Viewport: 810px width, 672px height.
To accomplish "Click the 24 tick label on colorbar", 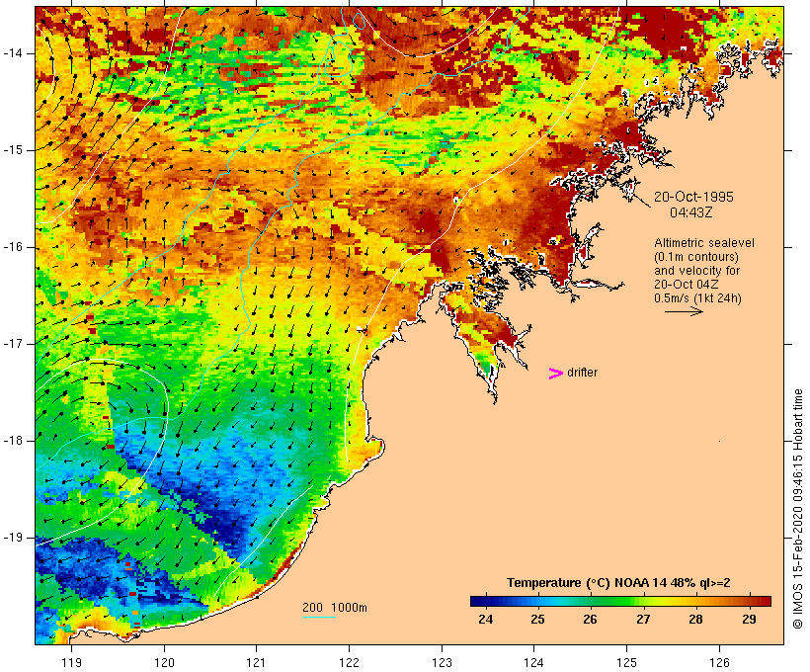I will [486, 620].
